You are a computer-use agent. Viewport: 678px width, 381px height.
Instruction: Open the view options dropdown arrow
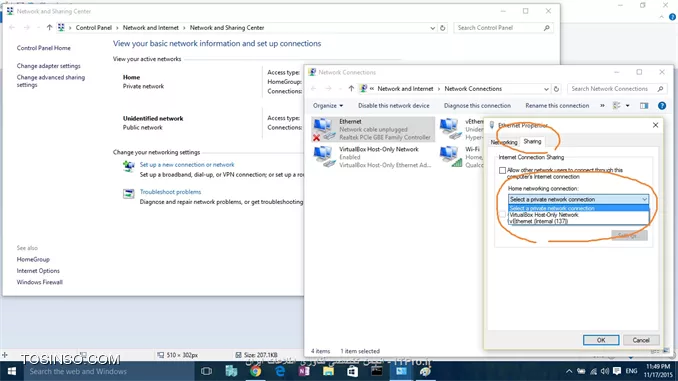pyautogui.click(x=627, y=106)
